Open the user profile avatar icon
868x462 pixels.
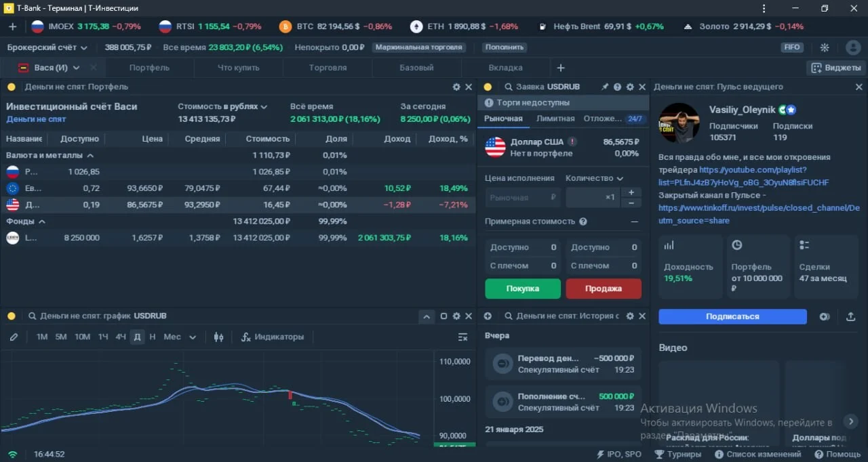point(853,47)
